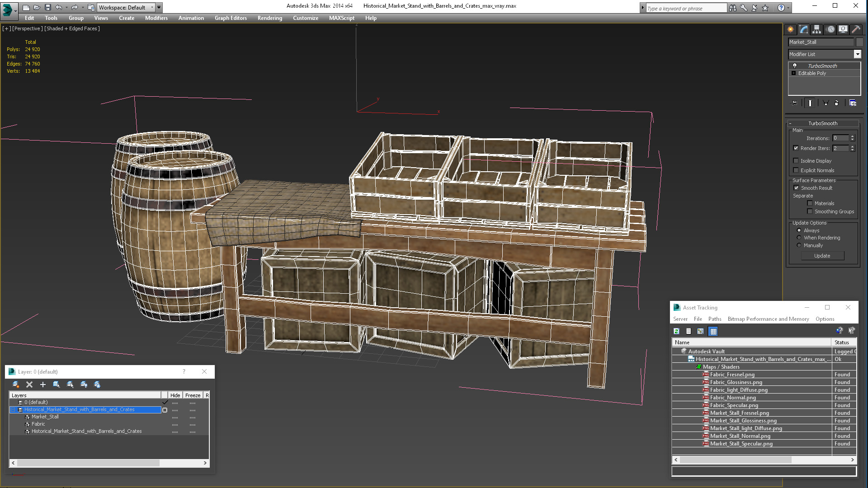Click the Pin Stack icon

pyautogui.click(x=794, y=103)
